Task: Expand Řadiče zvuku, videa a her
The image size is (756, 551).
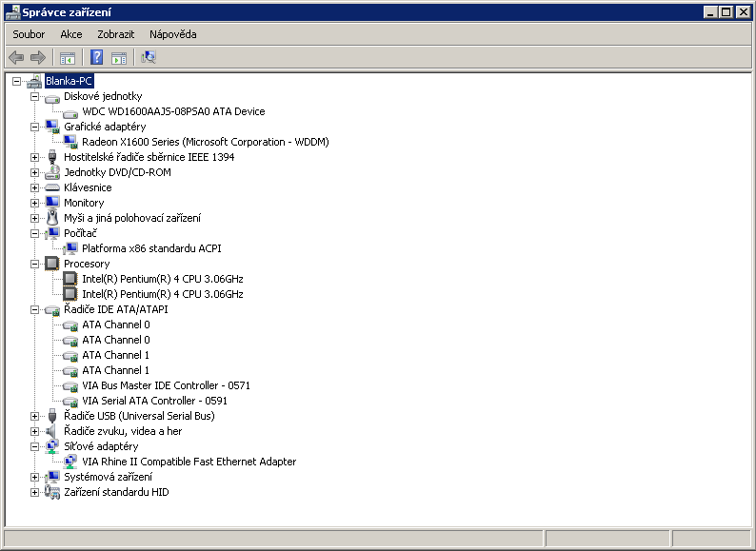Action: point(34,431)
